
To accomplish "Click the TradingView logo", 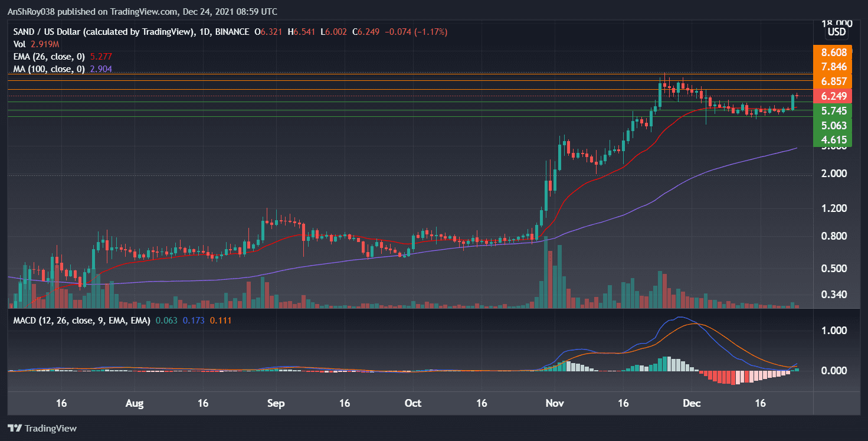I will point(44,429).
